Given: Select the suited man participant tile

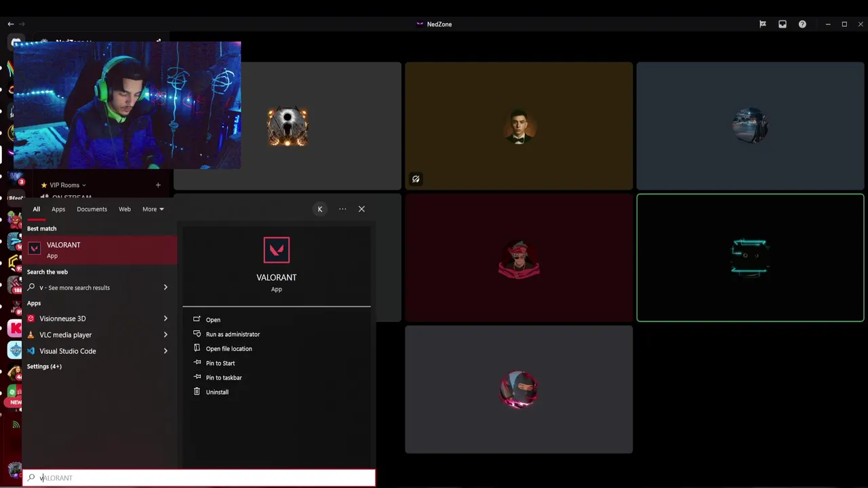Looking at the screenshot, I should coord(519,126).
